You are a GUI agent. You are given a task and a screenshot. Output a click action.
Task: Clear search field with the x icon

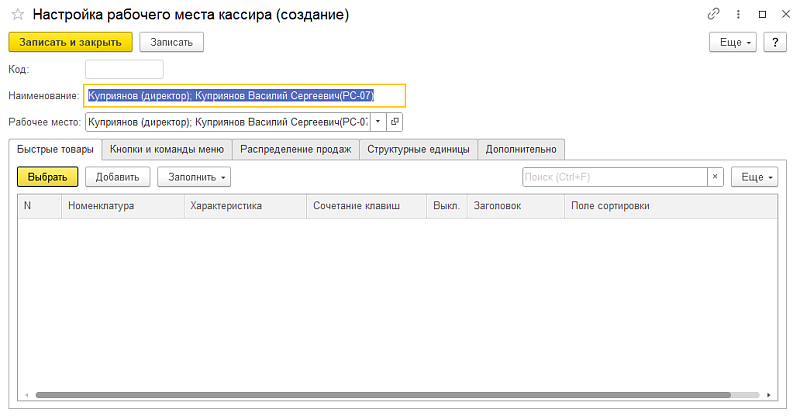[715, 177]
